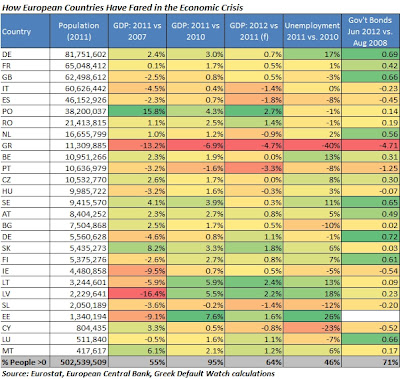Click the SK country code cell
Viewport: 400px width, 379px height.
pyautogui.click(x=25, y=248)
